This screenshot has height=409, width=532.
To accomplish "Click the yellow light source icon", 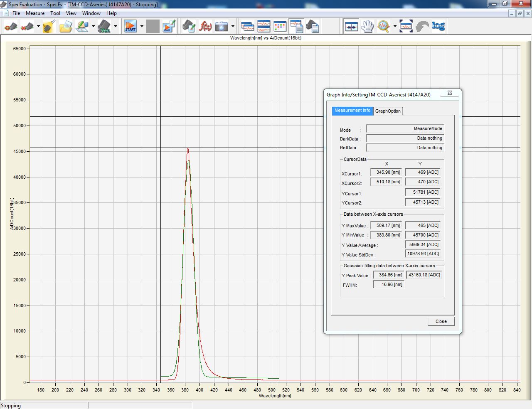I will tap(49, 27).
